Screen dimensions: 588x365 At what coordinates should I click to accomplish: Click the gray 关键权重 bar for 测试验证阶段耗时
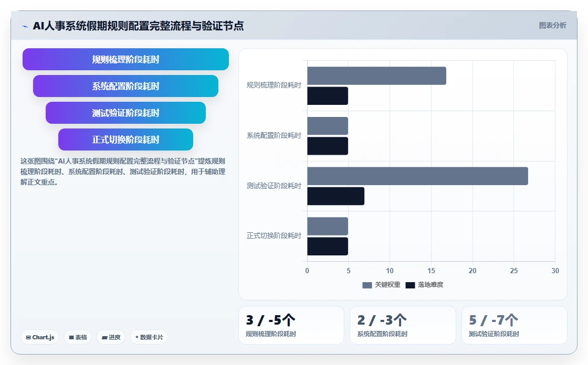[x=417, y=176]
